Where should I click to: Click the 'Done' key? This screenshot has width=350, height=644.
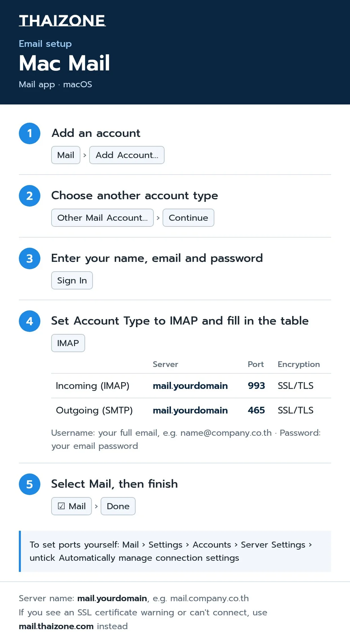point(118,506)
